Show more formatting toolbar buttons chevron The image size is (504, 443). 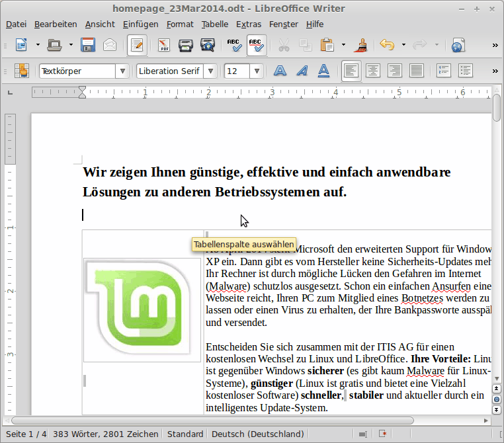[x=495, y=71]
